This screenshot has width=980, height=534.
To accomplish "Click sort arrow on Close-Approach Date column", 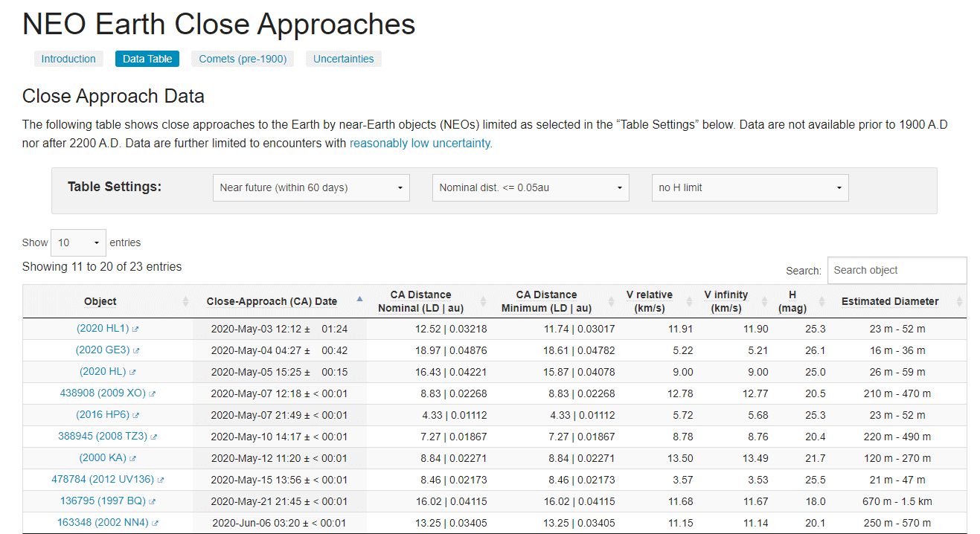I will click(359, 299).
